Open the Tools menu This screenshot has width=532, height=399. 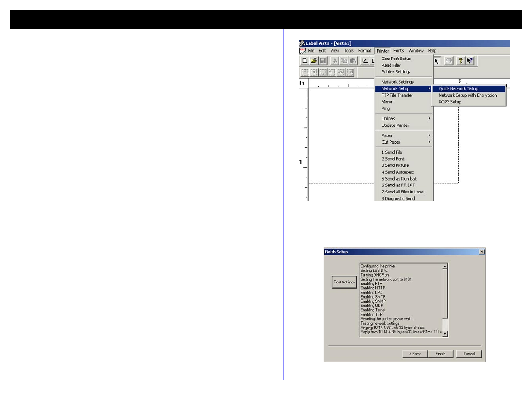tap(349, 51)
